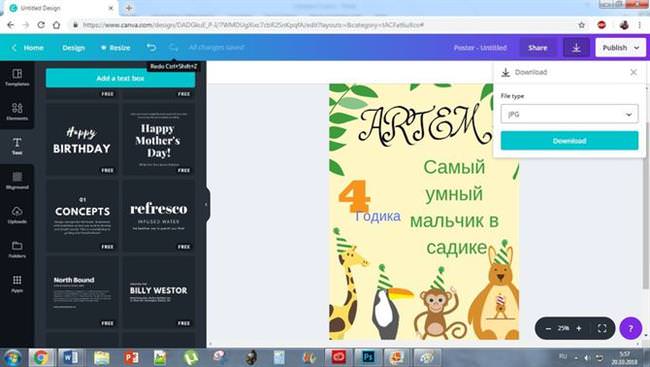Click Add a text box button
The height and width of the screenshot is (367, 650).
[x=120, y=78]
